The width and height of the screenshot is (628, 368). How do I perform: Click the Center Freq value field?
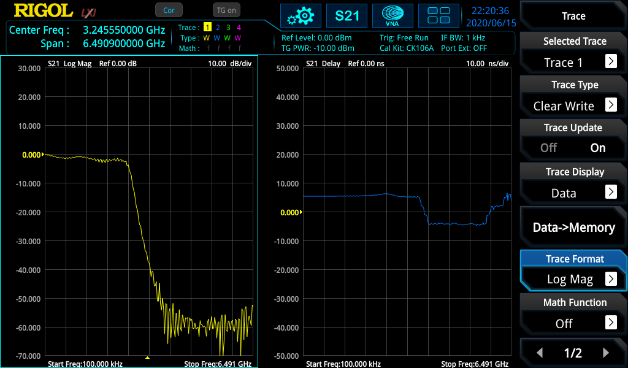pyautogui.click(x=124, y=30)
